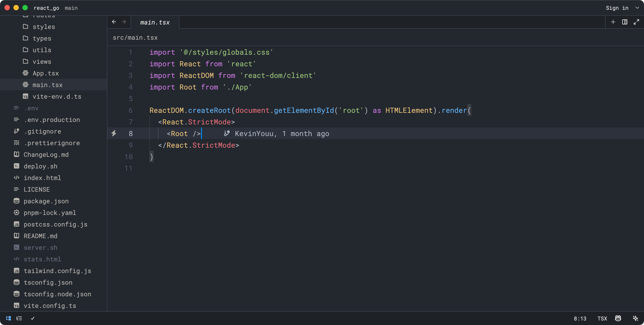Open App.tsx in the file tree
The width and height of the screenshot is (644, 325).
(x=46, y=73)
